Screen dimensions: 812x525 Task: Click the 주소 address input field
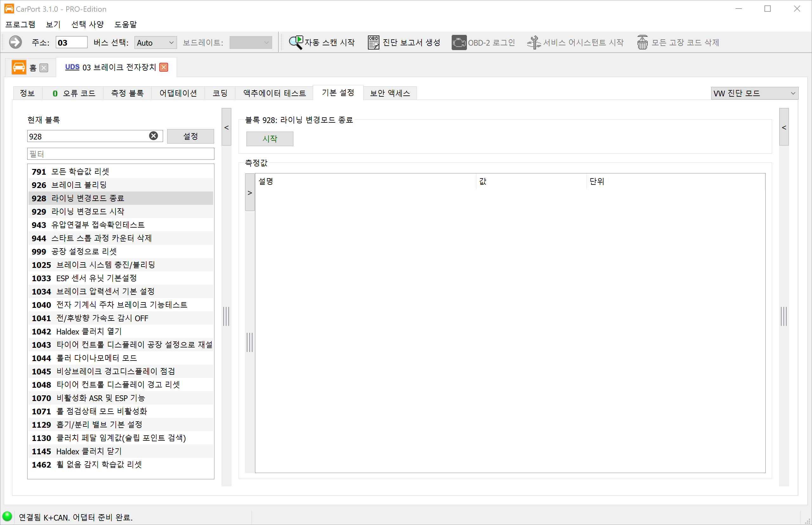tap(71, 42)
